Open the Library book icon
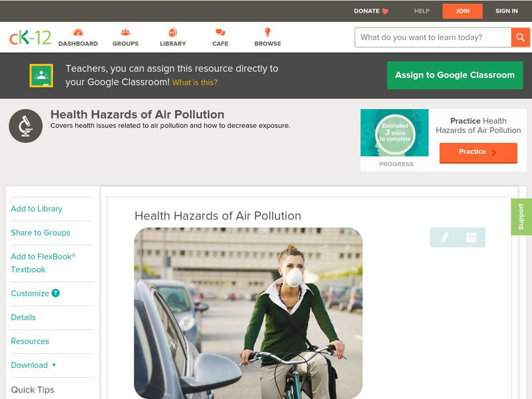Viewport: 532px width, 399px height. point(173,33)
